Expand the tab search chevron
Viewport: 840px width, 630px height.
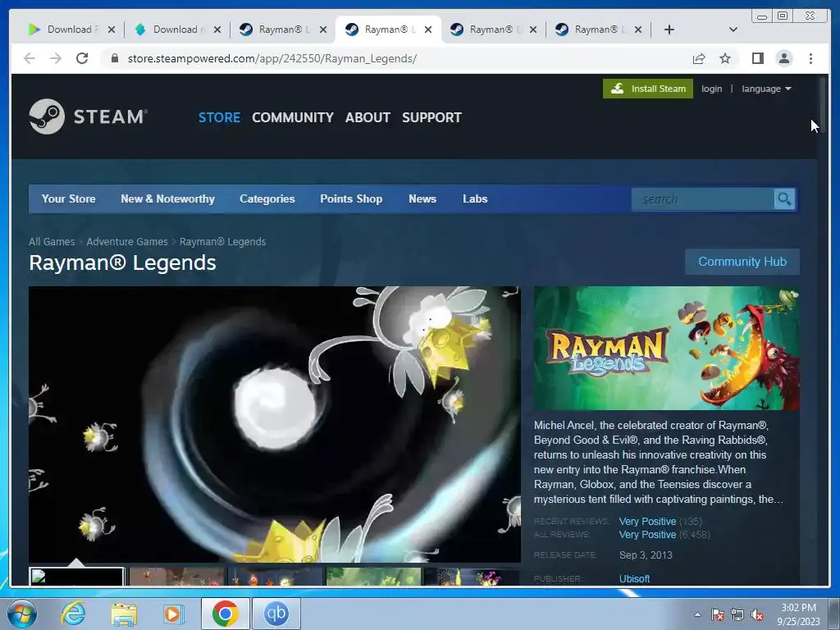(x=733, y=30)
